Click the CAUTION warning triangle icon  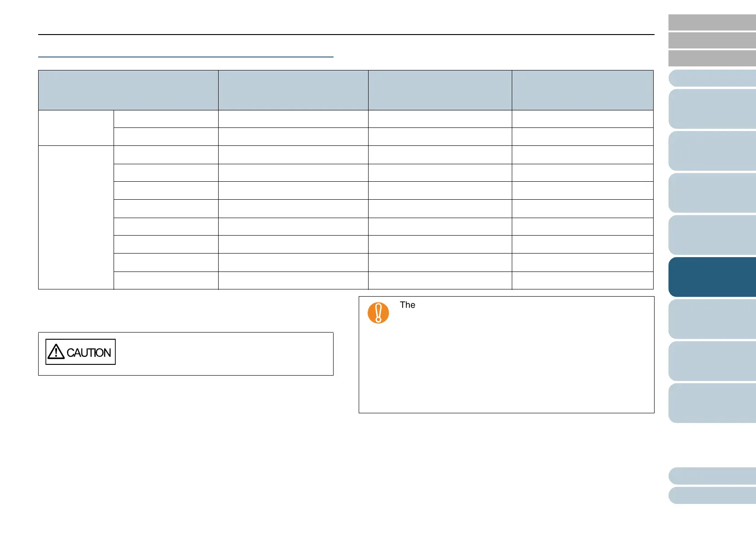pyautogui.click(x=56, y=352)
